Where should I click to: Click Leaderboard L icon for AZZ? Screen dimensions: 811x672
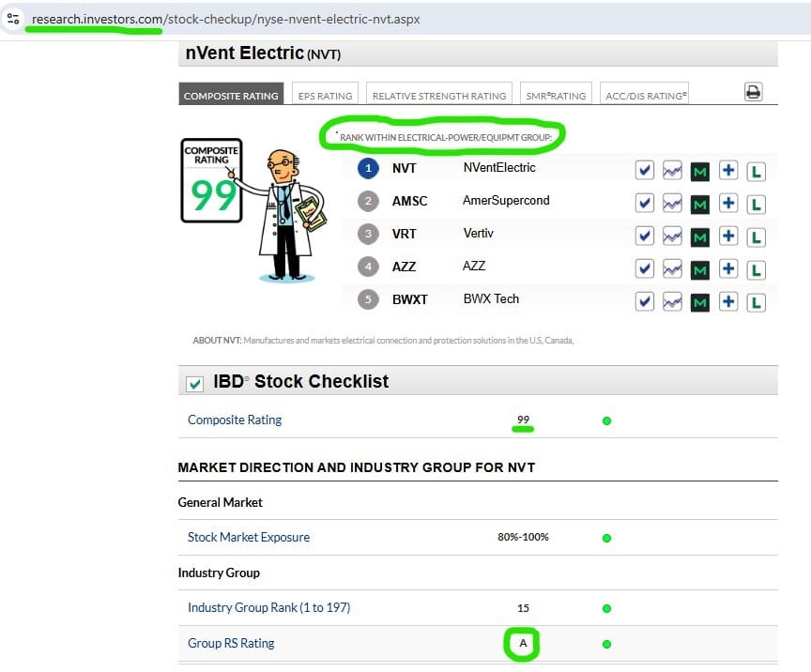757,270
